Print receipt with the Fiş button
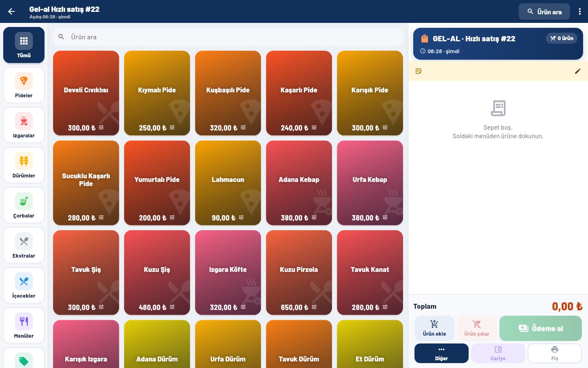The height and width of the screenshot is (368, 588). [555, 353]
